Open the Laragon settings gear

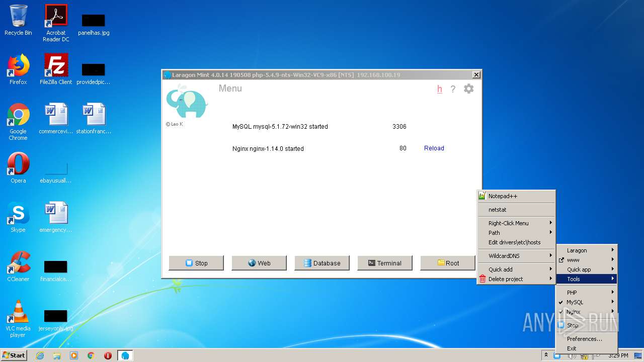coord(468,89)
